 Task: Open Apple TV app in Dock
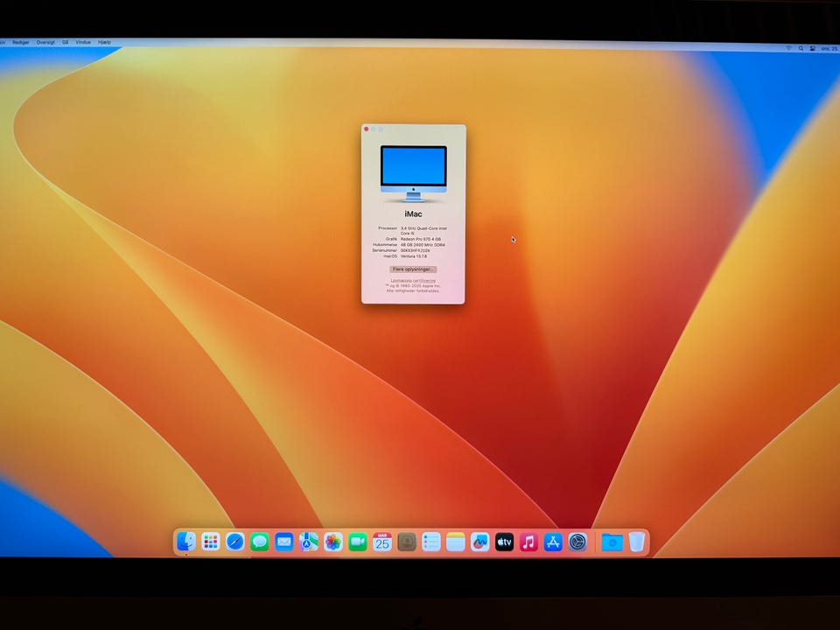click(504, 542)
